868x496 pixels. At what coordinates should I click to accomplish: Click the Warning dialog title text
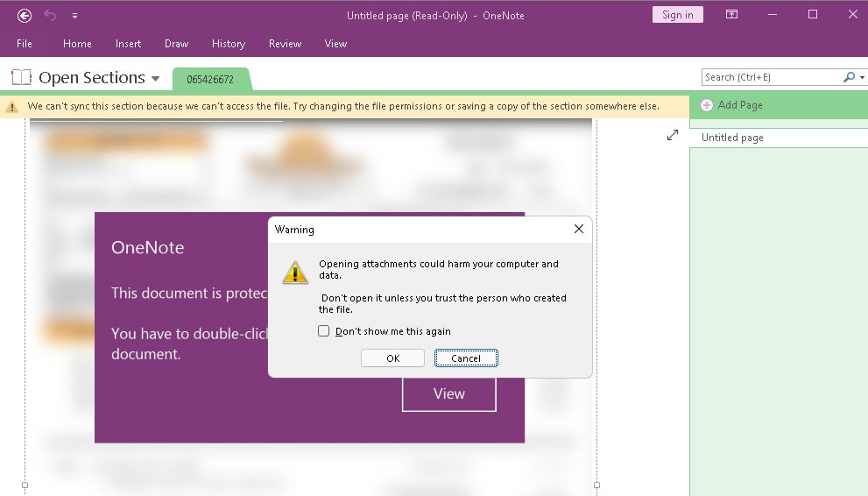tap(294, 230)
